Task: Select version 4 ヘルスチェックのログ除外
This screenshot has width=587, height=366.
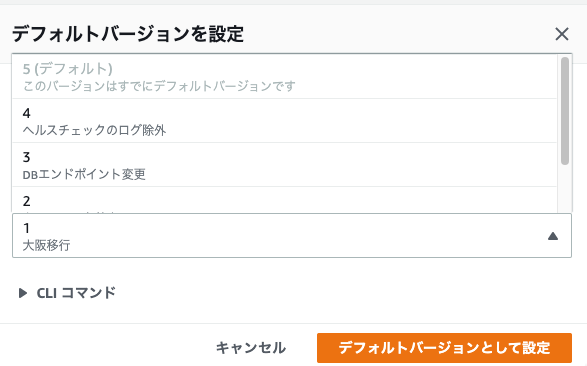Action: point(285,121)
